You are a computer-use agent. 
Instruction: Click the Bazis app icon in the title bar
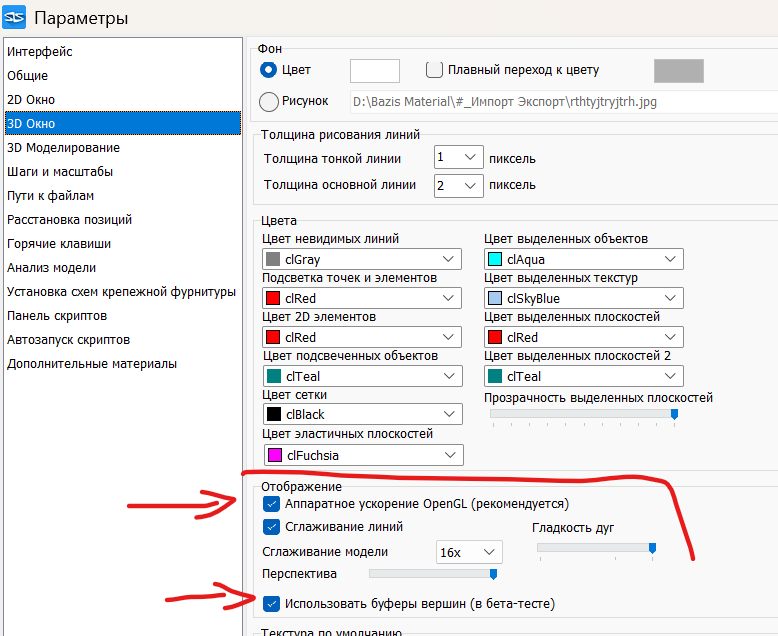pos(14,17)
